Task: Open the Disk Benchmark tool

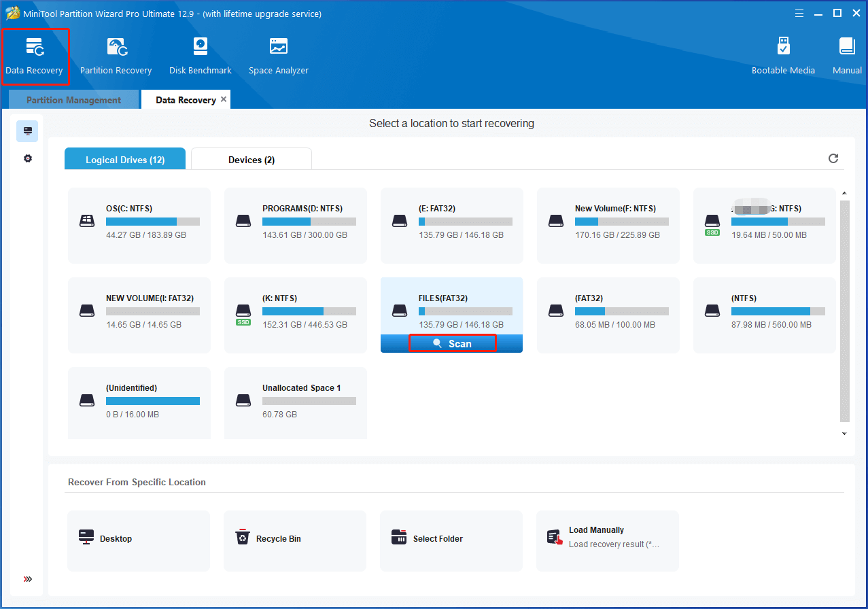Action: (201, 56)
